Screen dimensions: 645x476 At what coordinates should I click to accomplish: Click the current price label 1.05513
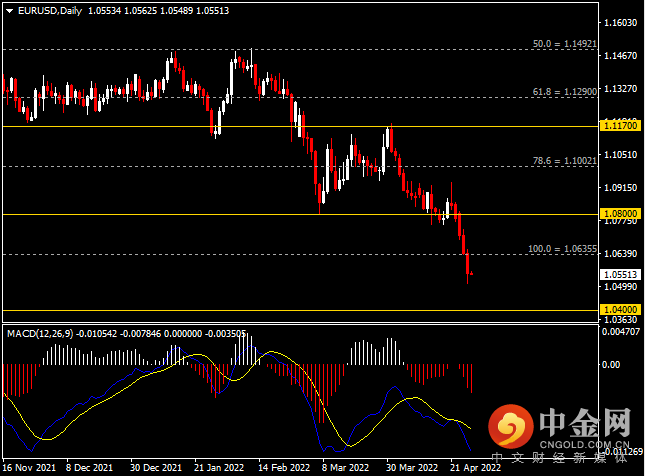click(620, 274)
